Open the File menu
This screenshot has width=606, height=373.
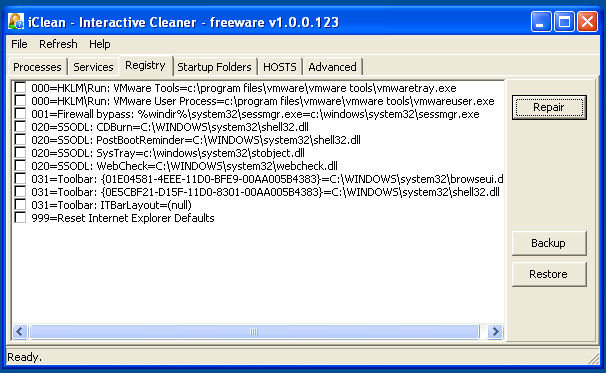(x=19, y=44)
